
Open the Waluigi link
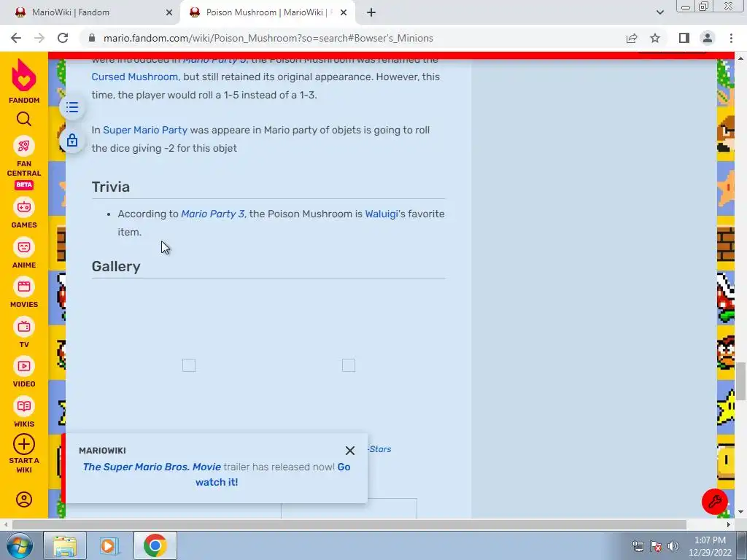pyautogui.click(x=381, y=214)
